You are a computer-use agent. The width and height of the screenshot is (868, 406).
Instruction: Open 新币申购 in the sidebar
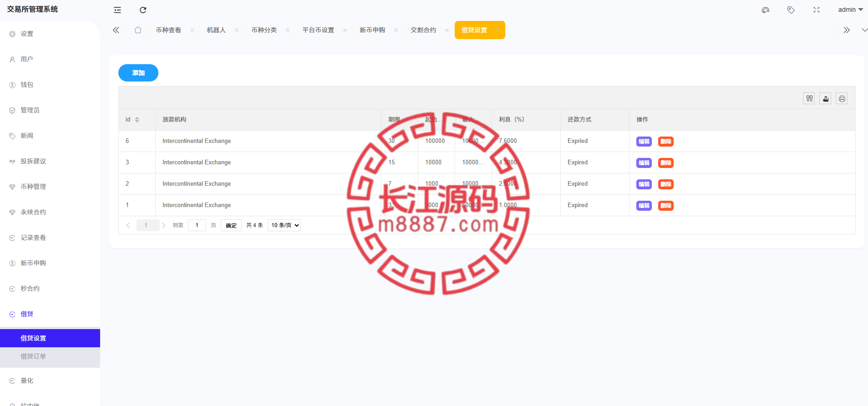[x=50, y=263]
